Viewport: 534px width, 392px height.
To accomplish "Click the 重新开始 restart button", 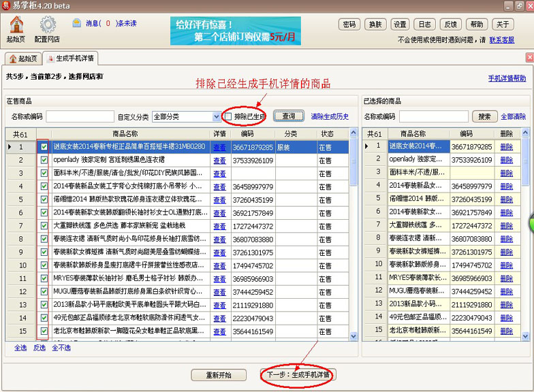I will click(x=219, y=375).
